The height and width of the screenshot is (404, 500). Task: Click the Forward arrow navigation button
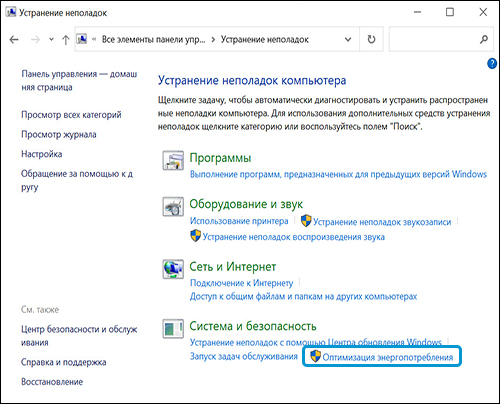(35, 40)
